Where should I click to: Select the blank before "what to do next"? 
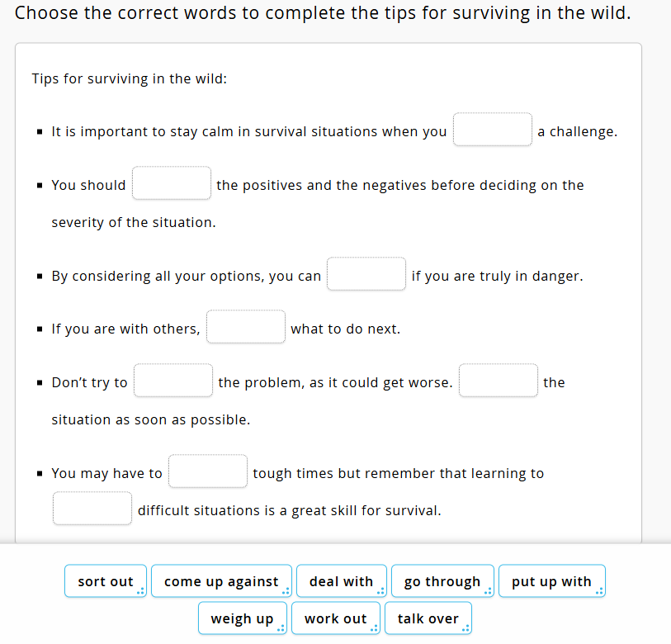[x=246, y=327]
